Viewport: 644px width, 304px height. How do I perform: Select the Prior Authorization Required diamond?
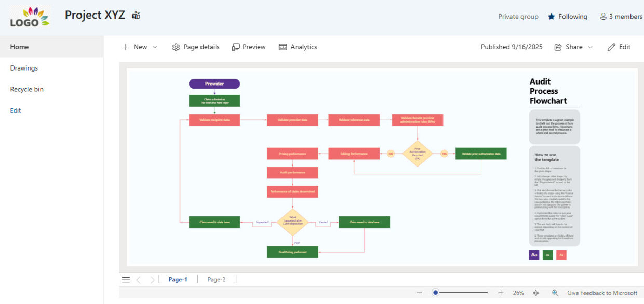pyautogui.click(x=417, y=154)
